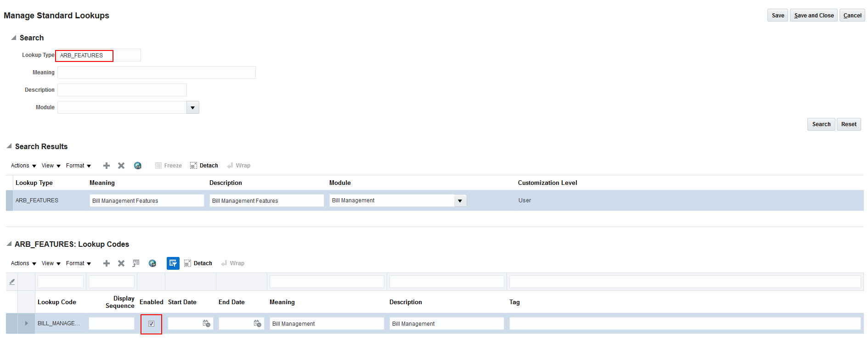Image resolution: width=868 pixels, height=345 pixels.
Task: Add a new row in Search Results
Action: [x=107, y=166]
